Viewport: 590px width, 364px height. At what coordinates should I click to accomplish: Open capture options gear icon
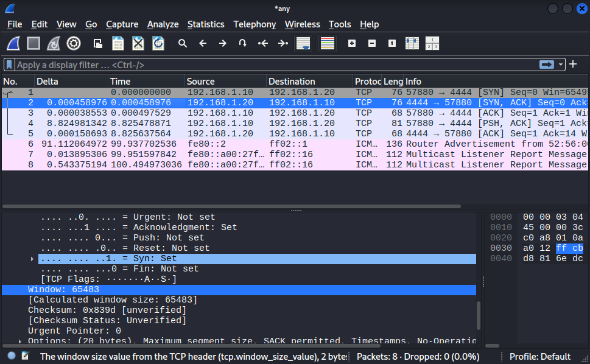pyautogui.click(x=74, y=43)
